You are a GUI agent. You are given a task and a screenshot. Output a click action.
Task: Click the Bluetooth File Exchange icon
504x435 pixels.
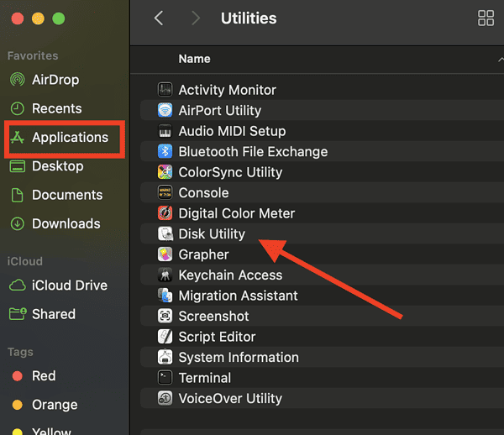165,151
